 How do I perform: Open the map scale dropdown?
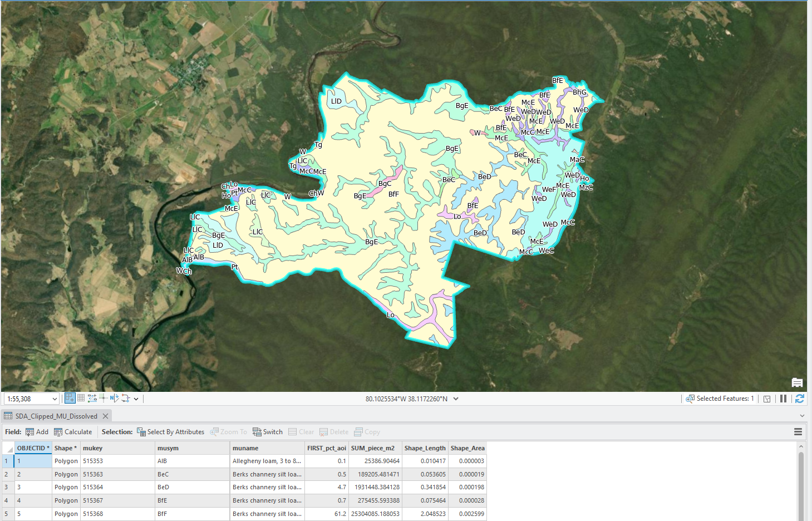(x=55, y=399)
